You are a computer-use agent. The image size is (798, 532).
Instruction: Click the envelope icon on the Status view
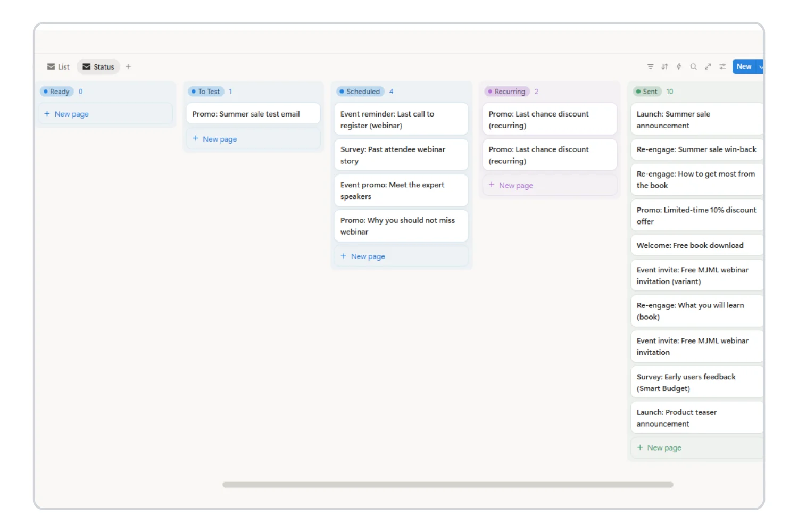tap(87, 66)
